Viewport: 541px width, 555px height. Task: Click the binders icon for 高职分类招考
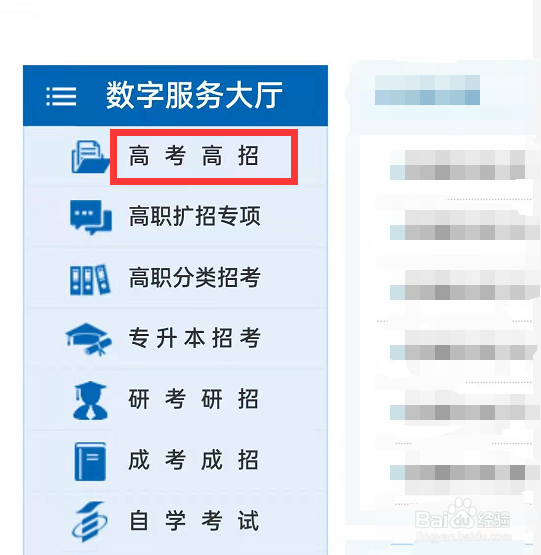coord(90,280)
